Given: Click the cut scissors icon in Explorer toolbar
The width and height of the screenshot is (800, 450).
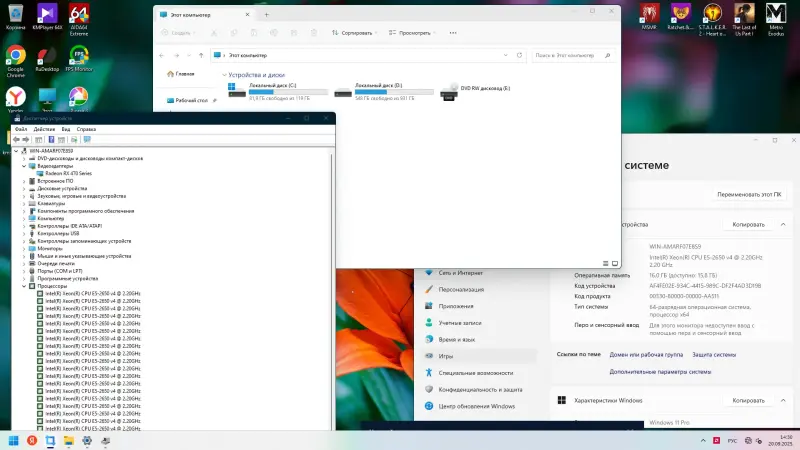Looking at the screenshot, I should [214, 33].
